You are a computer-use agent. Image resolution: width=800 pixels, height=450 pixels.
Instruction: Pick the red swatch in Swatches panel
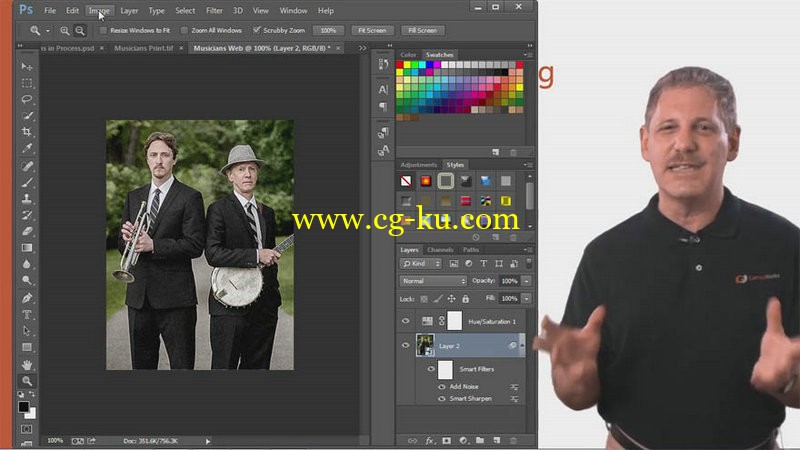399,65
